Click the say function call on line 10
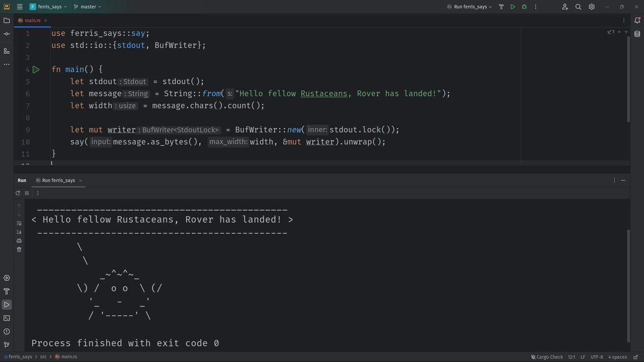The image size is (644, 362). (x=77, y=142)
